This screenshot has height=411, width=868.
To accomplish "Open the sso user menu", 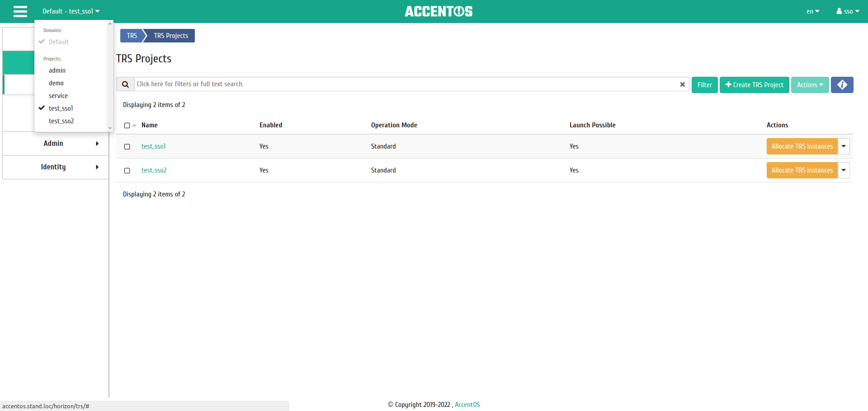I will pyautogui.click(x=848, y=11).
